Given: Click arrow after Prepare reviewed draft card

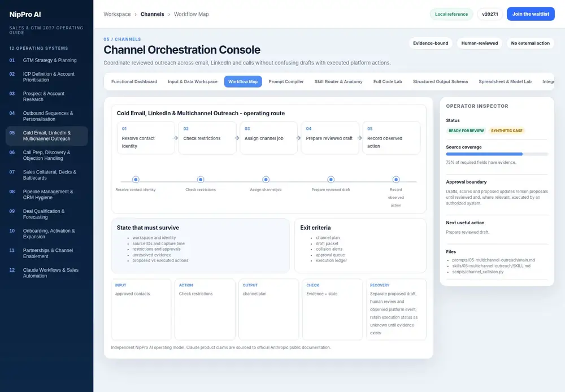Looking at the screenshot, I should pos(359,138).
